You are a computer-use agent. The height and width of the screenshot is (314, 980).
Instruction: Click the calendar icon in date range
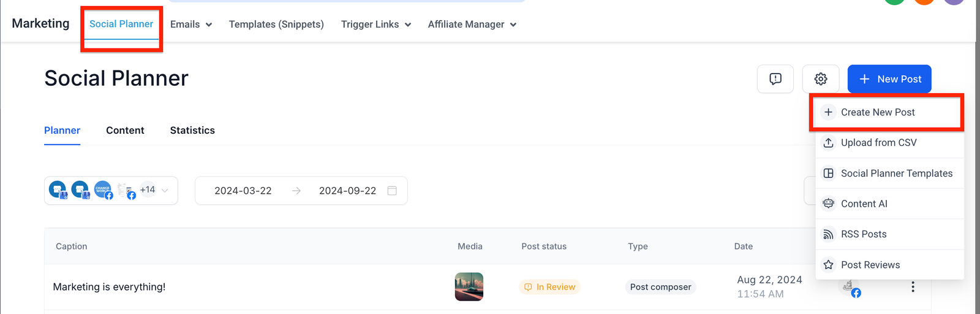392,191
